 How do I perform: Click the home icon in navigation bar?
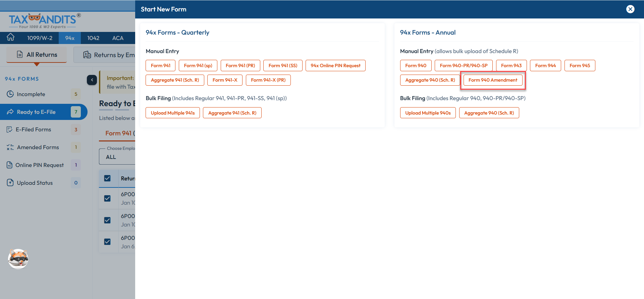(11, 37)
